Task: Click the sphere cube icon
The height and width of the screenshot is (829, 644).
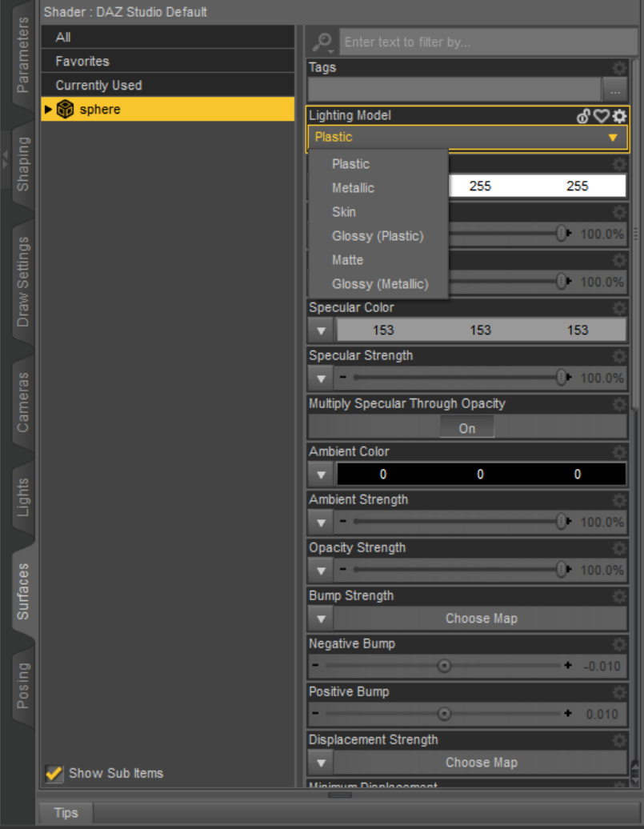Action: coord(65,110)
